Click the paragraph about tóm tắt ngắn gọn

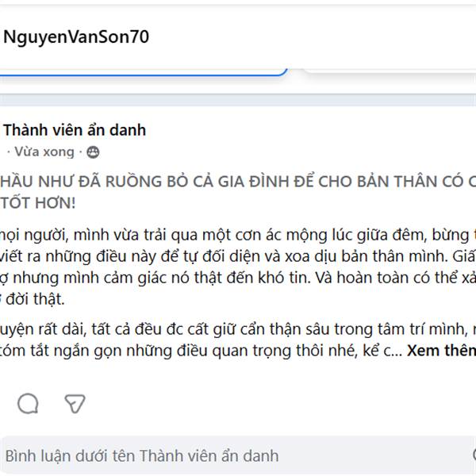tap(238, 340)
